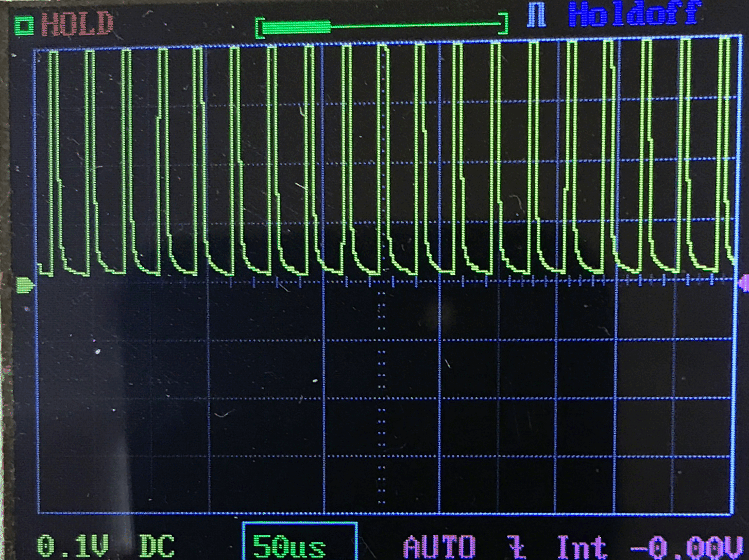Select the blue Holdoff label
Screen dimensions: 749x560
tap(634, 14)
